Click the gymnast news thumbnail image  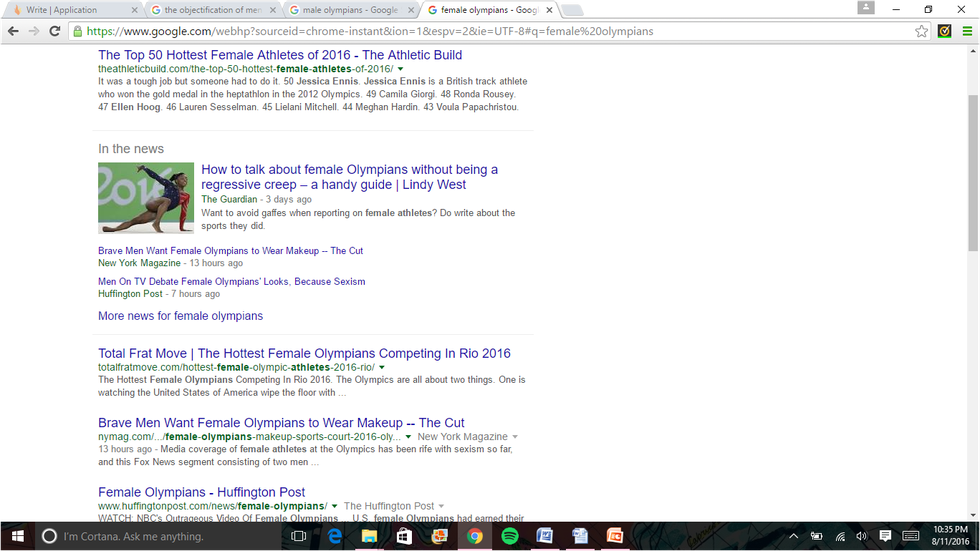point(146,198)
